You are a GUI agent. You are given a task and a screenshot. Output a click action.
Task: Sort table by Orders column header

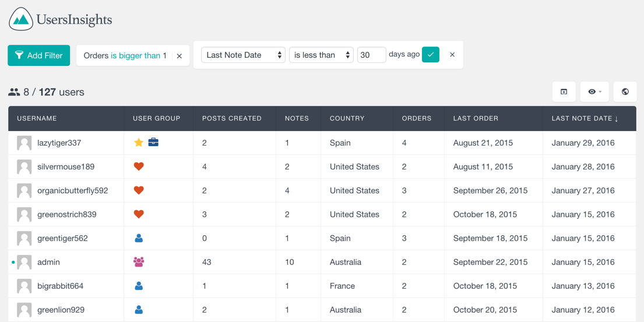[x=417, y=118]
